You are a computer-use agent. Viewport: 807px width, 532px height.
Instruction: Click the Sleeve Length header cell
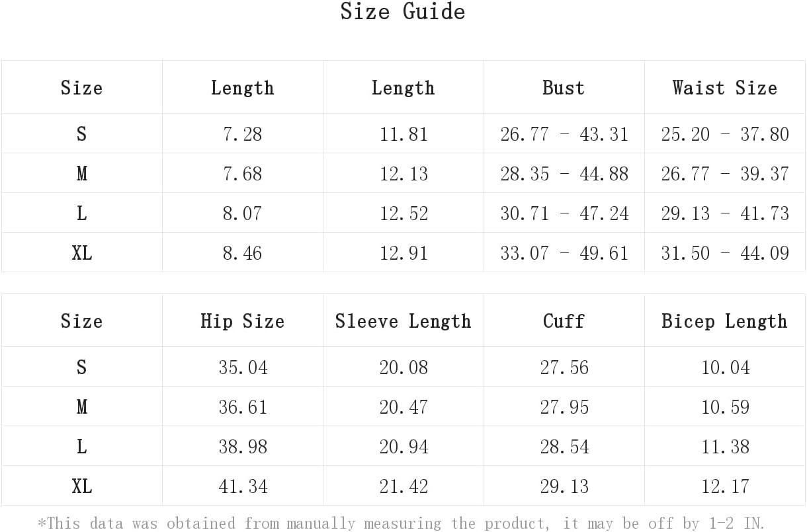click(x=403, y=321)
